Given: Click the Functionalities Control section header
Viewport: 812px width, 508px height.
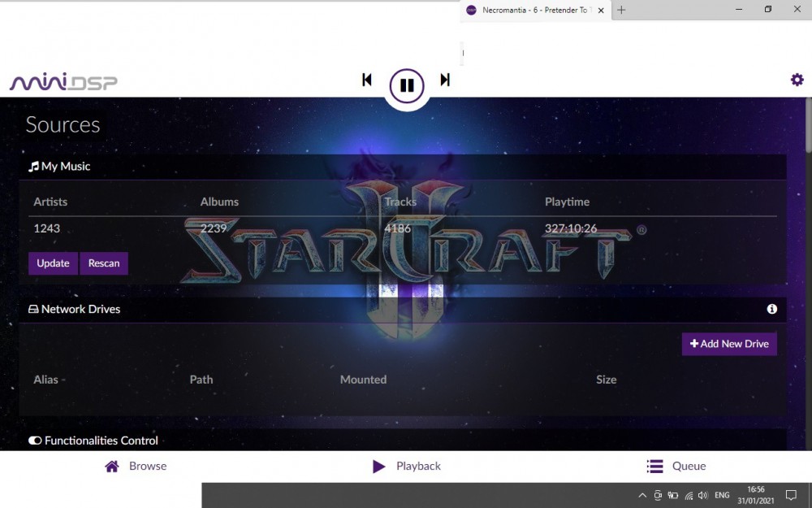Looking at the screenshot, I should coord(403,440).
